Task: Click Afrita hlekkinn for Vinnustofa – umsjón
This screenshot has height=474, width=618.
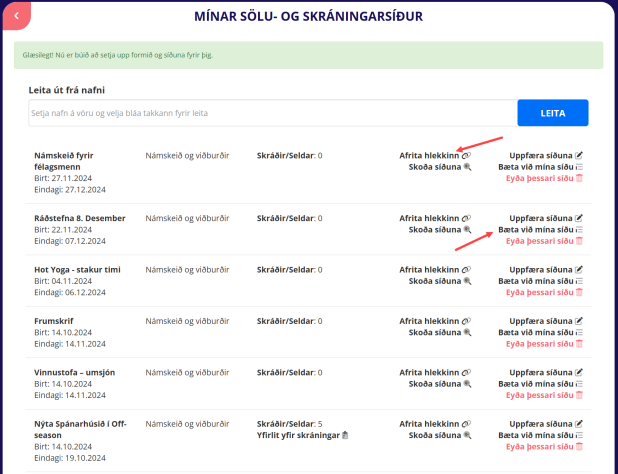Action: pos(429,372)
